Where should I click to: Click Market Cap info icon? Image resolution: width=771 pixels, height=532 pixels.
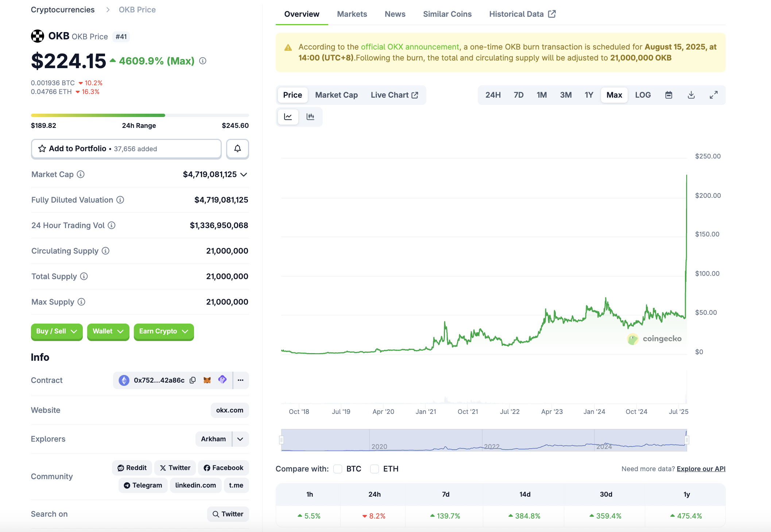(x=81, y=175)
